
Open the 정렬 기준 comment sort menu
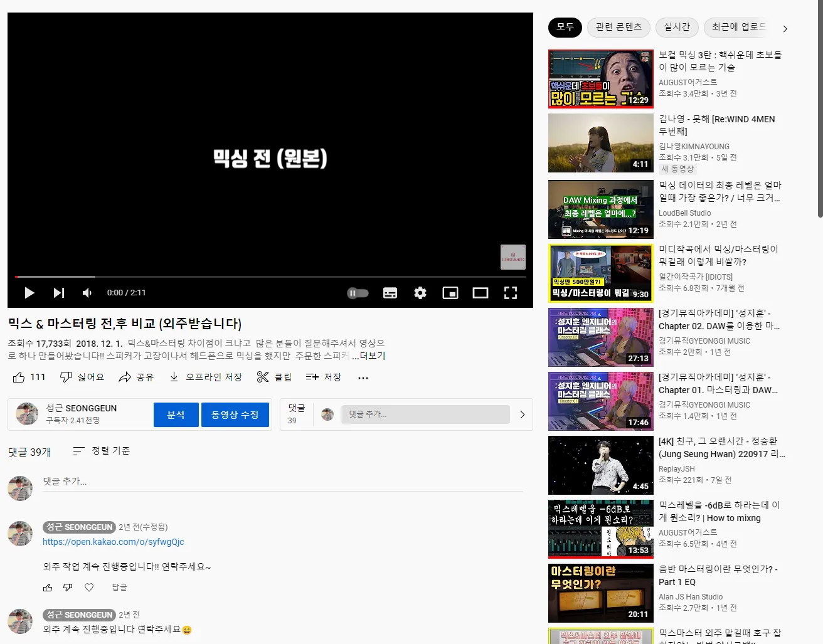101,451
